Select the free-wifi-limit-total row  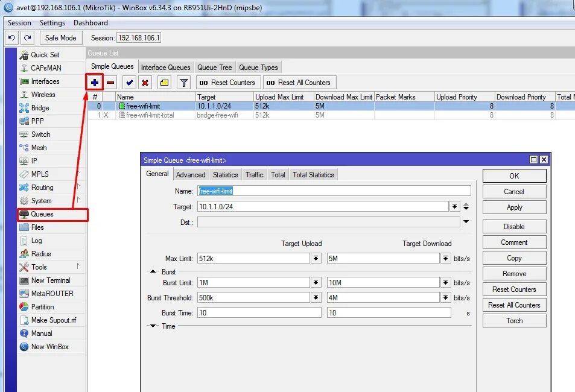(330, 115)
